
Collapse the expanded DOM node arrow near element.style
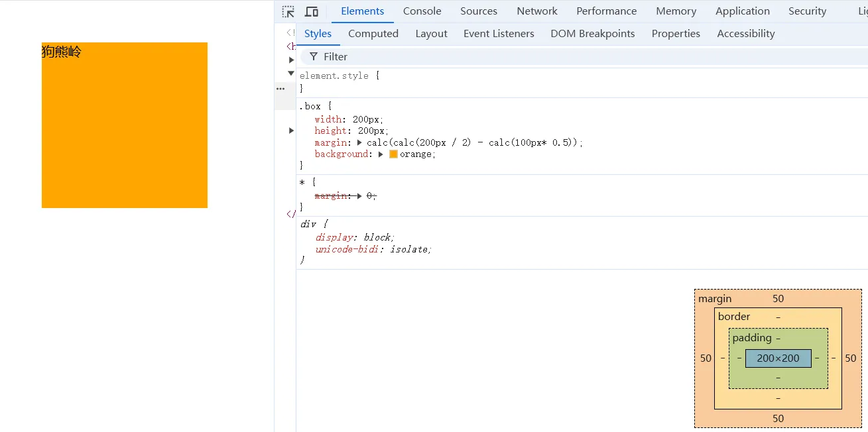291,74
